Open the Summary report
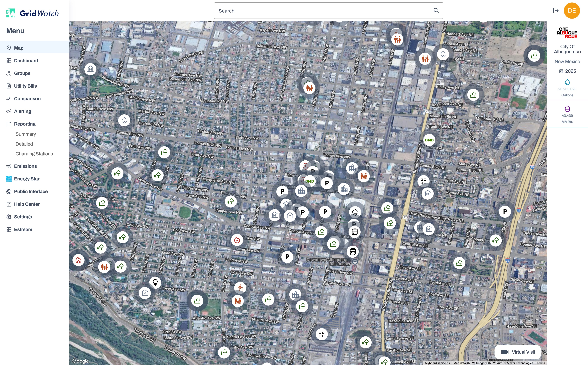Image resolution: width=588 pixels, height=365 pixels. point(26,134)
